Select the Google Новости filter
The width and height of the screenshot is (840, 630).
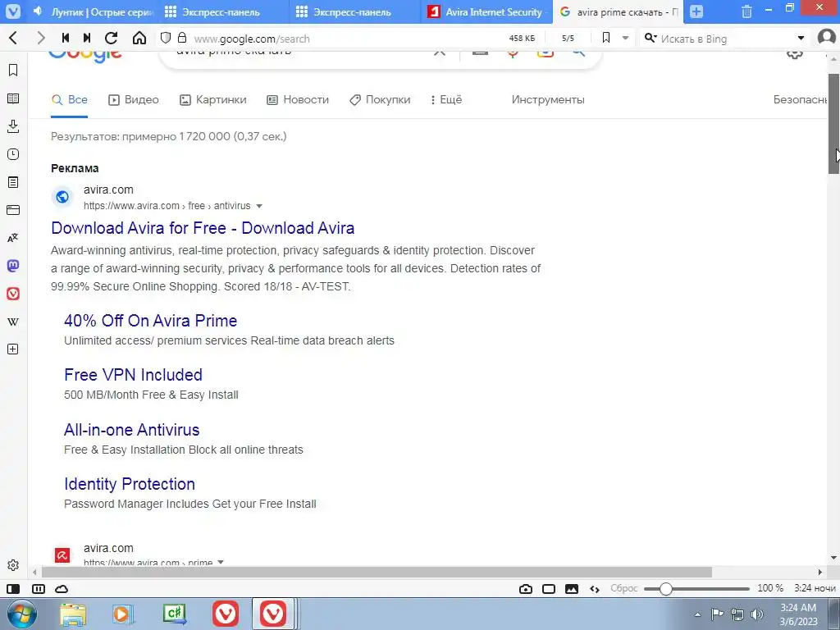tap(298, 99)
